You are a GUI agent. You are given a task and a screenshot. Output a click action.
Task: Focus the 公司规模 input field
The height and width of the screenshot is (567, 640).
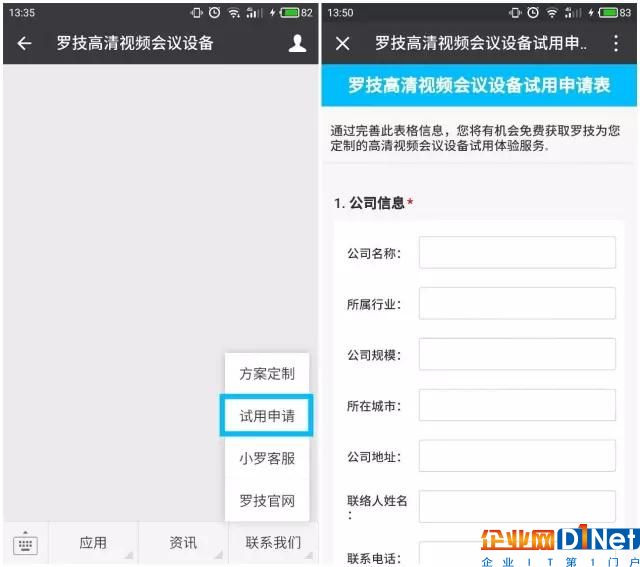(517, 354)
